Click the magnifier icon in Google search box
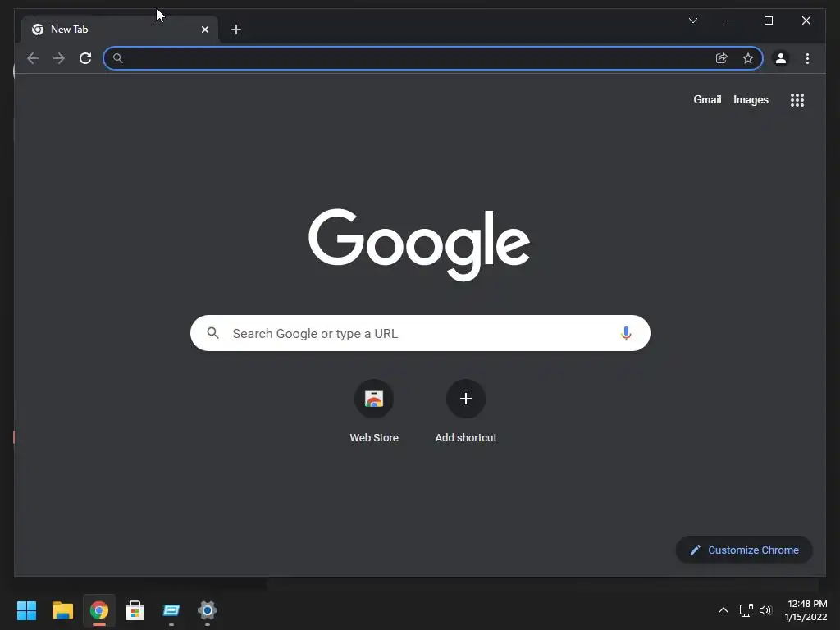The height and width of the screenshot is (630, 840). tap(212, 333)
